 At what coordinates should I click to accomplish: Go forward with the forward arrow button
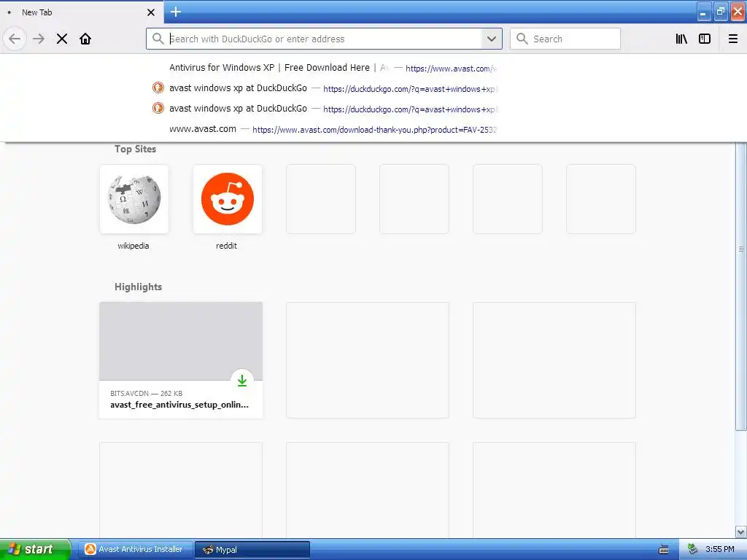[x=39, y=39]
